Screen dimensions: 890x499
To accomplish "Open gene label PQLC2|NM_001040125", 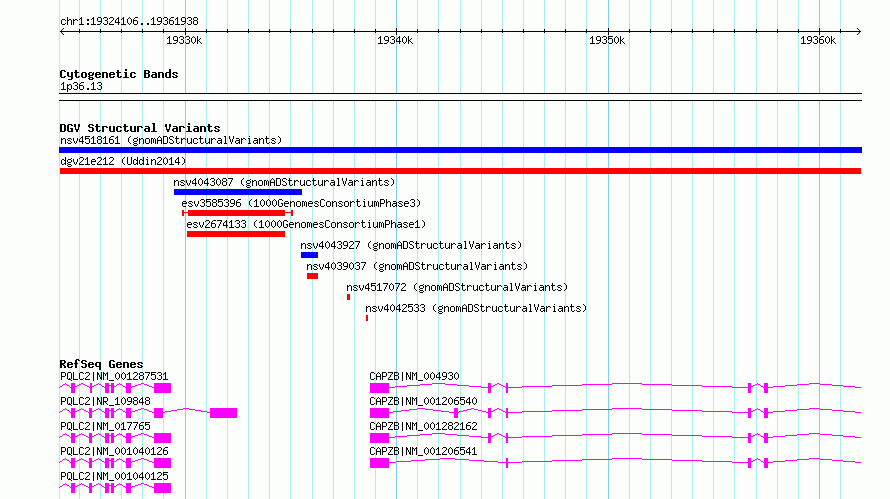I will pyautogui.click(x=114, y=476).
